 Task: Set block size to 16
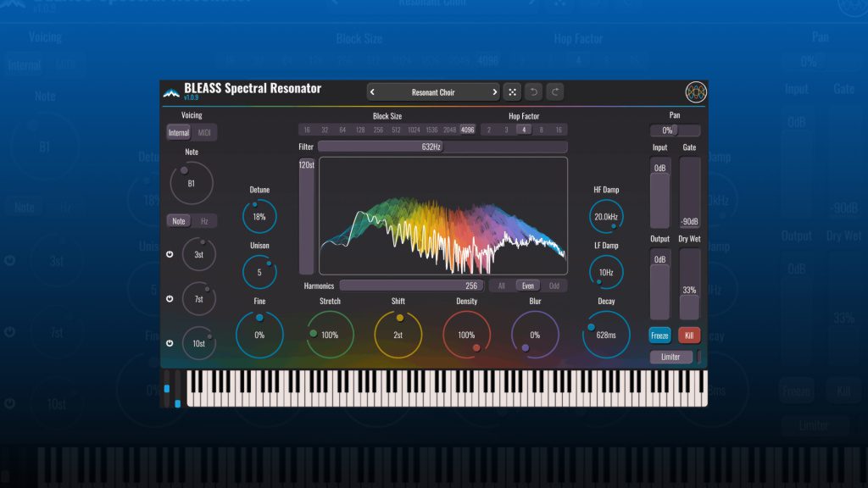pyautogui.click(x=307, y=130)
